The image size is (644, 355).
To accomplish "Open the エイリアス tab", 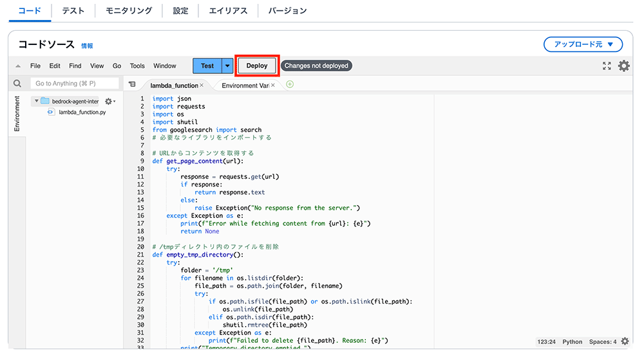I will point(228,11).
